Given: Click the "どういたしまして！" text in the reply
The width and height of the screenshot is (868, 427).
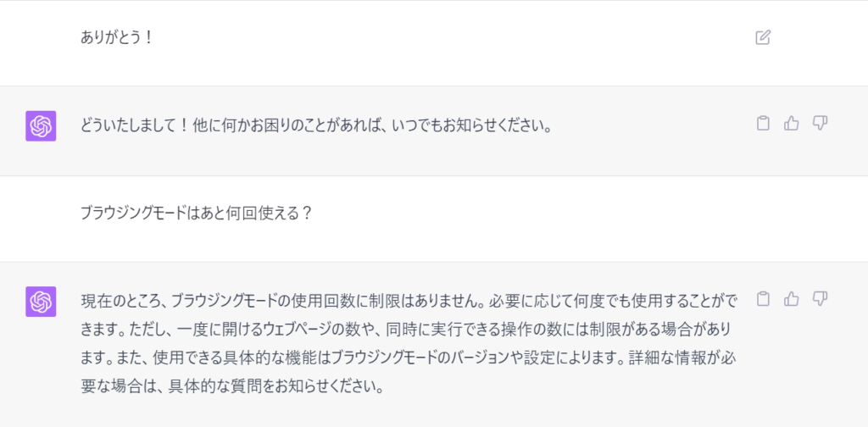Looking at the screenshot, I should (139, 126).
